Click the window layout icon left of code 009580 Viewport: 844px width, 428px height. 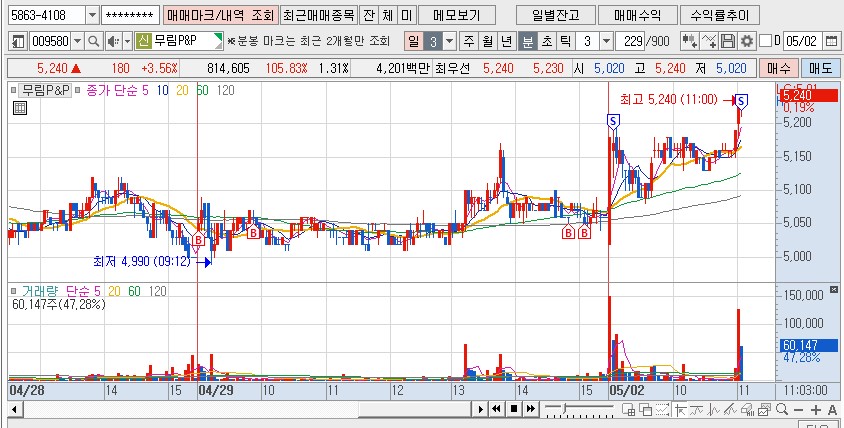(x=19, y=41)
